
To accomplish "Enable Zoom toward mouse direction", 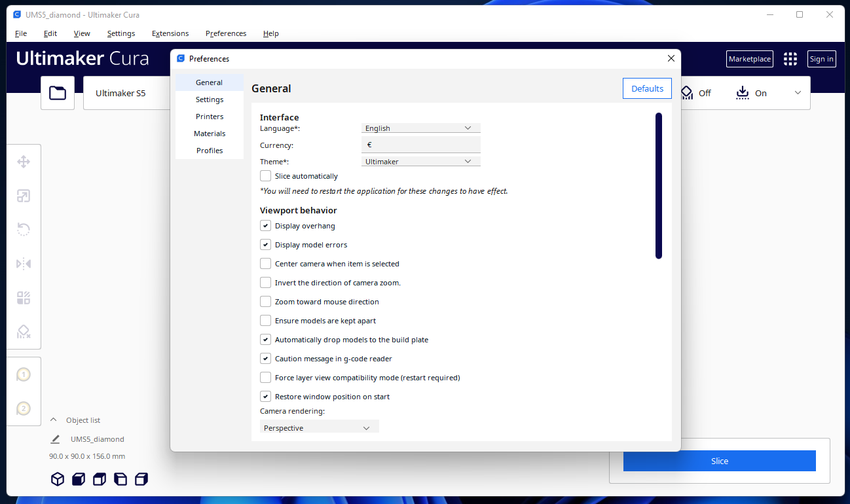I will [265, 302].
